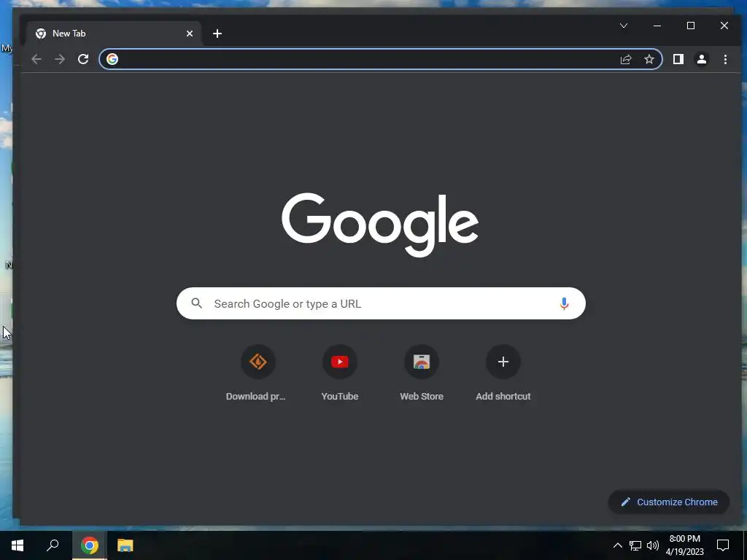
Task: Select the New Tab tab
Action: pos(113,34)
